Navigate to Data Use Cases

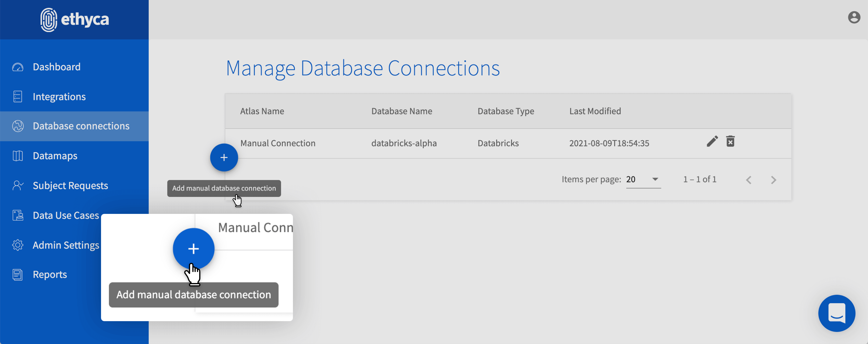tap(66, 215)
